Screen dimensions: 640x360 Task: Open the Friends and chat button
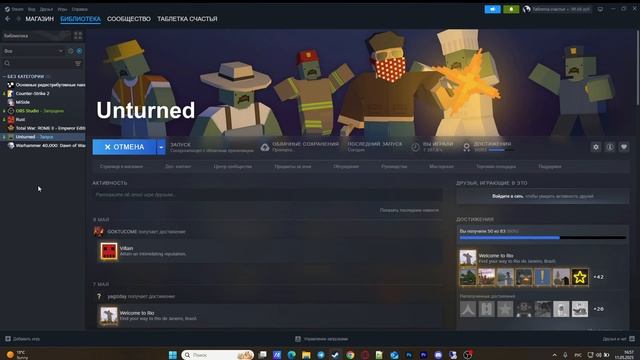pos(618,339)
